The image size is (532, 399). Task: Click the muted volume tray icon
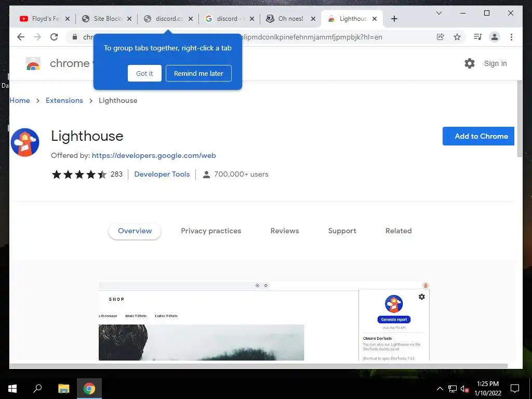(x=465, y=389)
